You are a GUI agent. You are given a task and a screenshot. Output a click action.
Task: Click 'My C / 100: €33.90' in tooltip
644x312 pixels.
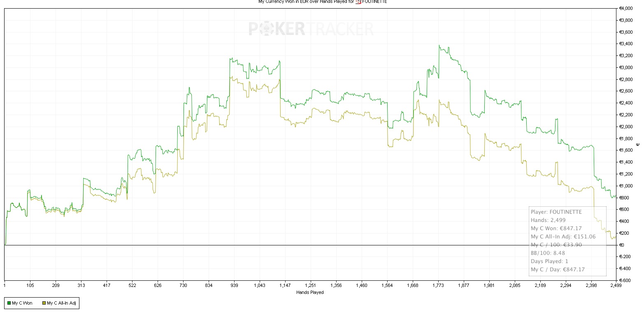coord(556,245)
